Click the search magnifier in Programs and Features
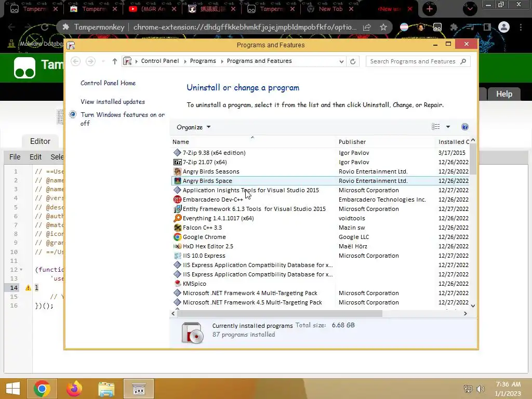Image resolution: width=532 pixels, height=399 pixels. pyautogui.click(x=463, y=61)
